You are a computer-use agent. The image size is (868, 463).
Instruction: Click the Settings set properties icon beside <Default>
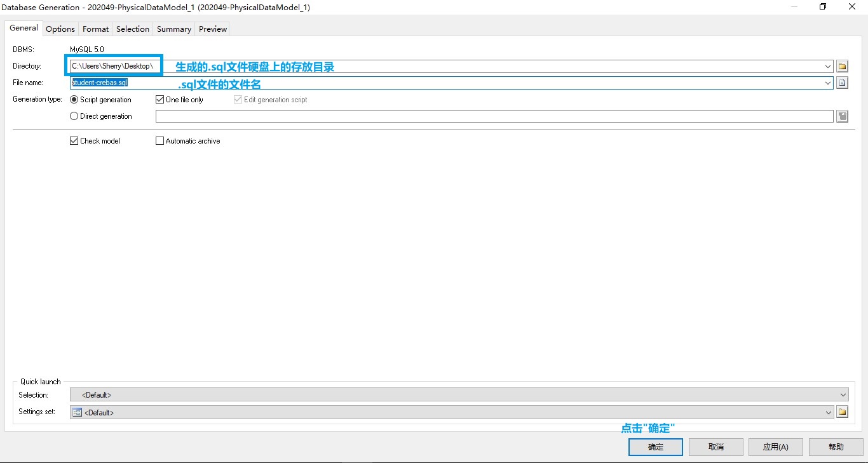click(76, 412)
